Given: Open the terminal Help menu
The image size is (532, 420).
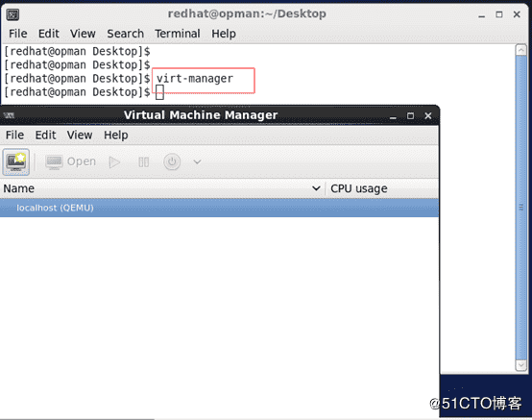Looking at the screenshot, I should click(x=224, y=34).
